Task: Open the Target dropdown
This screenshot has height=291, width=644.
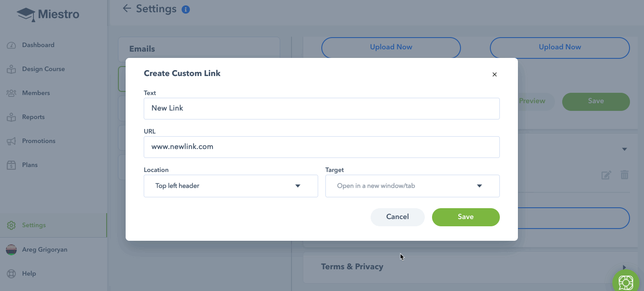Action: 413,186
